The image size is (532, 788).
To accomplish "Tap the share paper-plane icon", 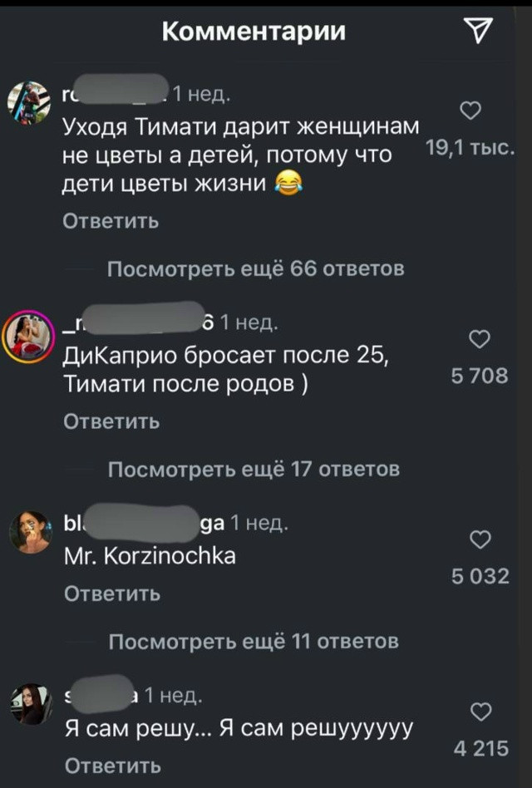I will (478, 30).
